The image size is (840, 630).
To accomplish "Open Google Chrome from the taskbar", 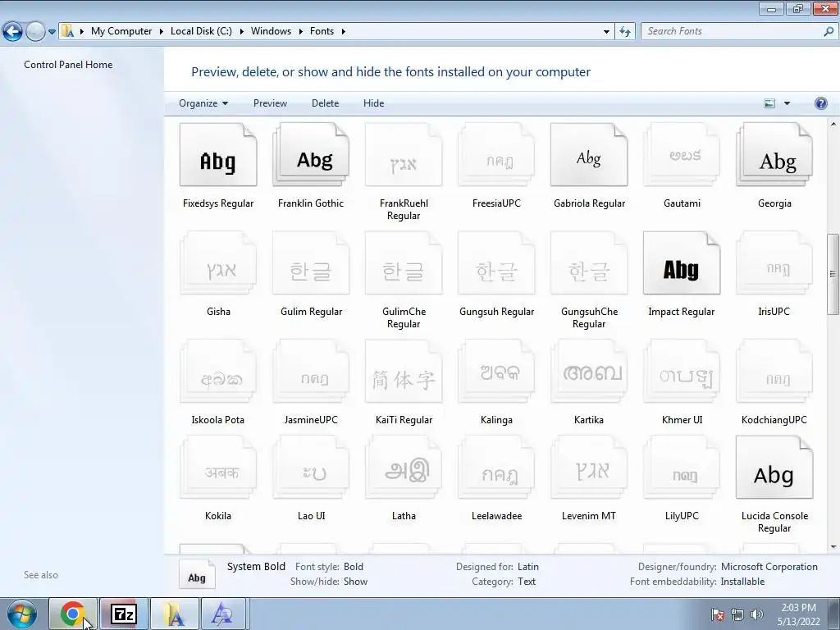I will 72,614.
